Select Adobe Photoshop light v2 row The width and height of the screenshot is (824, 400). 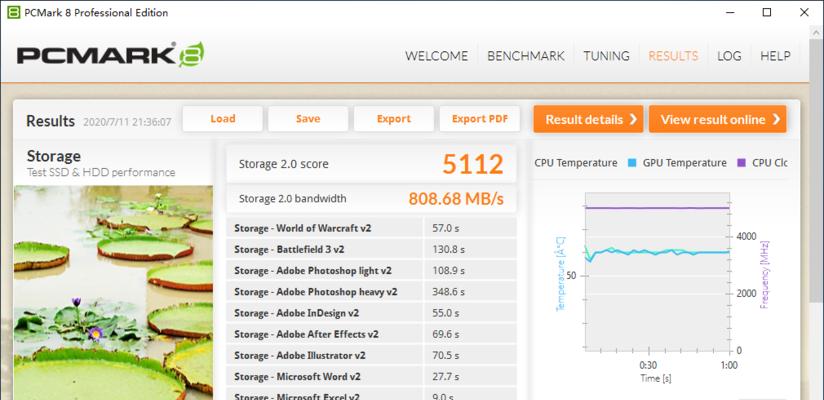pyautogui.click(x=371, y=271)
